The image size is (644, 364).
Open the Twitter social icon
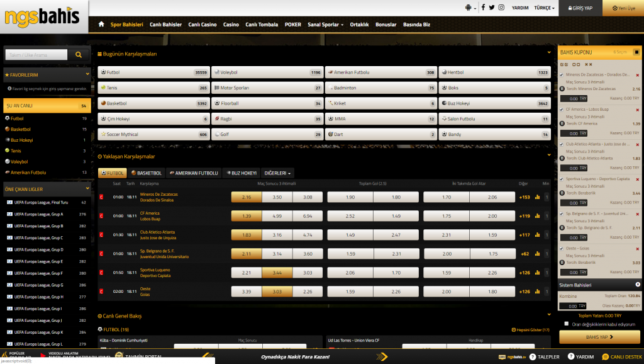coord(492,8)
